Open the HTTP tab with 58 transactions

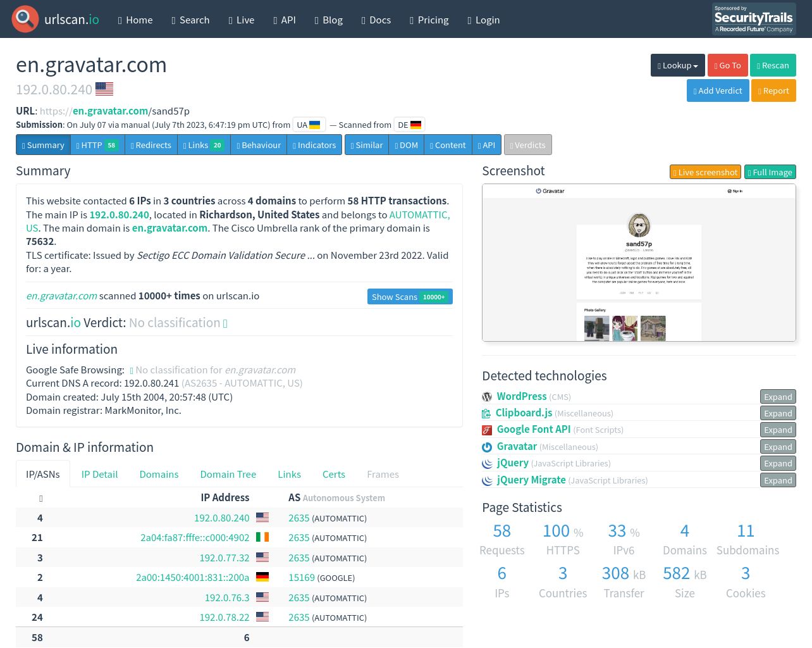click(97, 145)
